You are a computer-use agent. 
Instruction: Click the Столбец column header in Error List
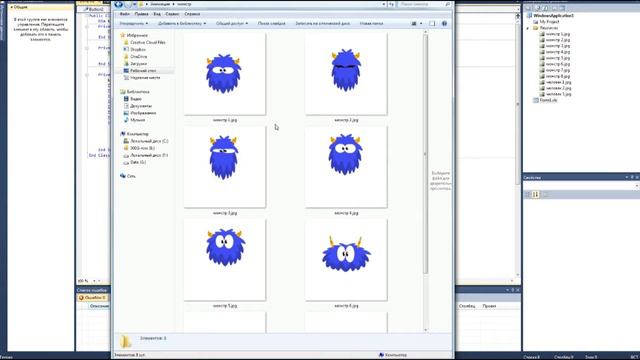click(467, 306)
